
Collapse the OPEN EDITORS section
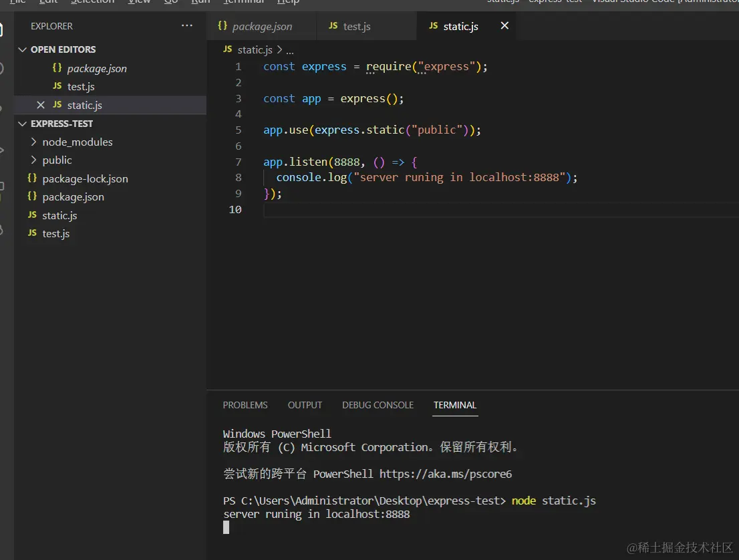pos(23,49)
